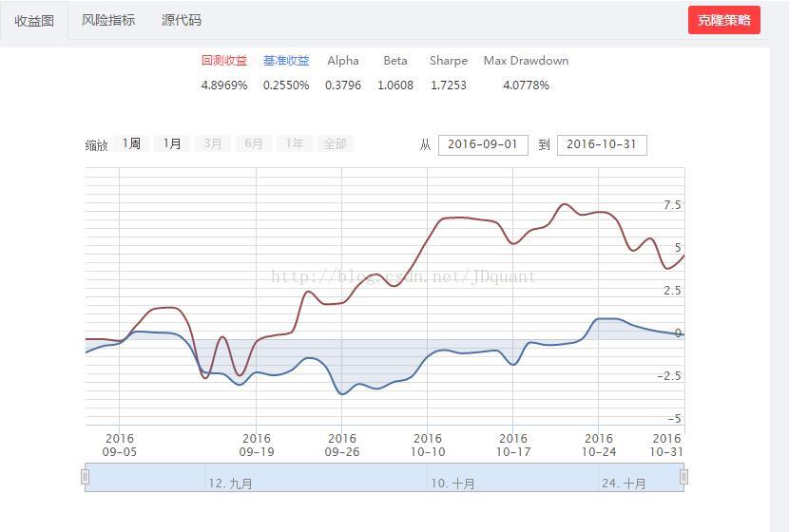Click navigator area near 10. 十月

pos(452,484)
